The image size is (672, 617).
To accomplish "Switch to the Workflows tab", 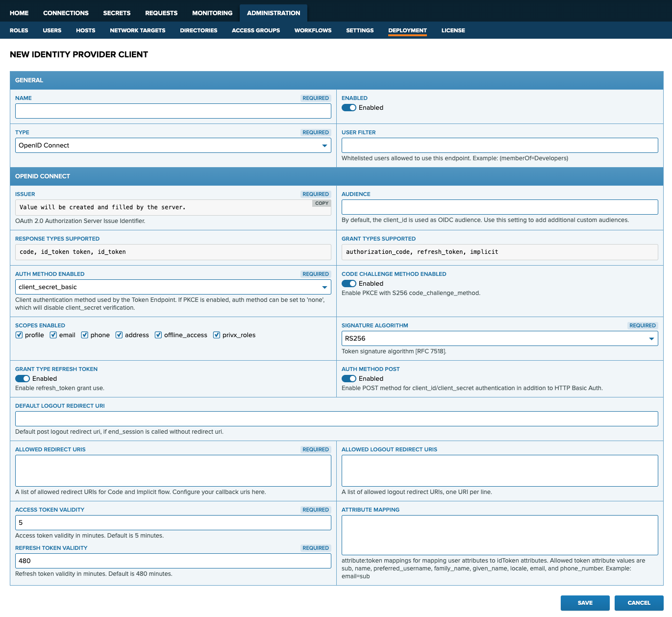I will pyautogui.click(x=313, y=30).
